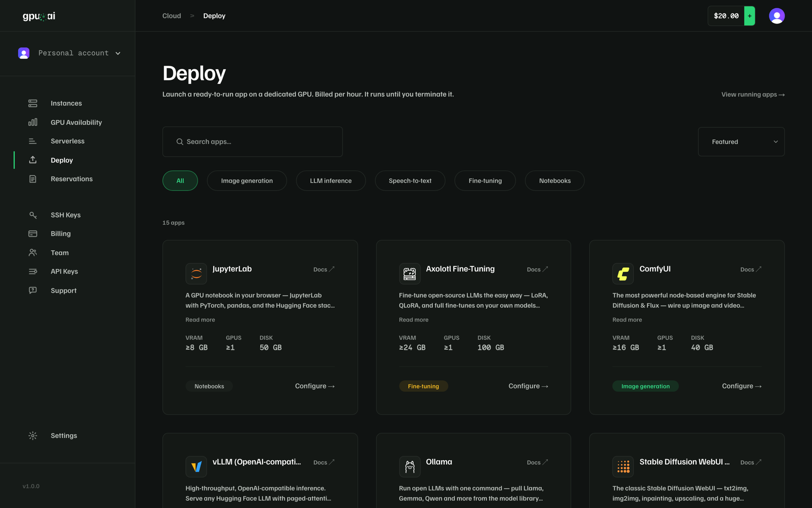Filter by Image generation

[x=247, y=181]
